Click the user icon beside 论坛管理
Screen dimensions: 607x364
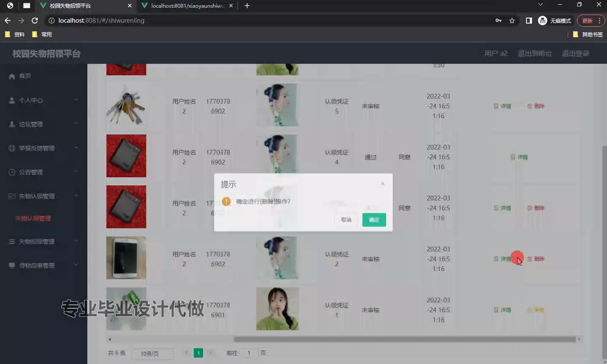click(12, 124)
